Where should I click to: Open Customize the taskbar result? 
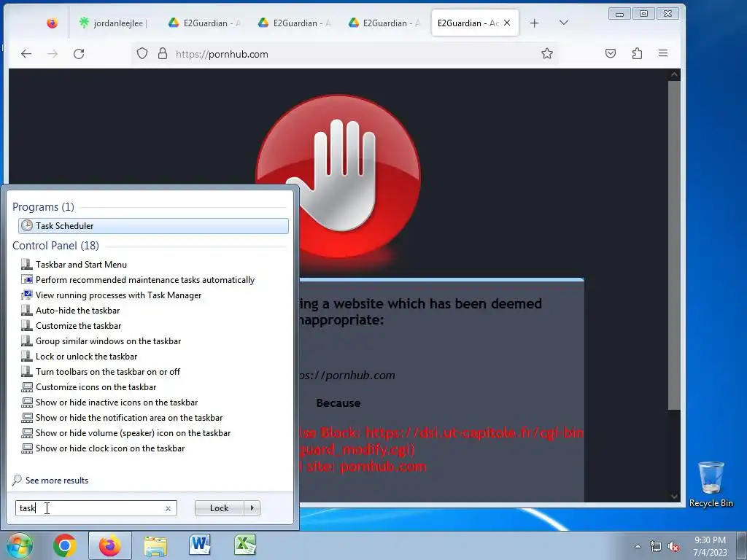click(x=78, y=326)
